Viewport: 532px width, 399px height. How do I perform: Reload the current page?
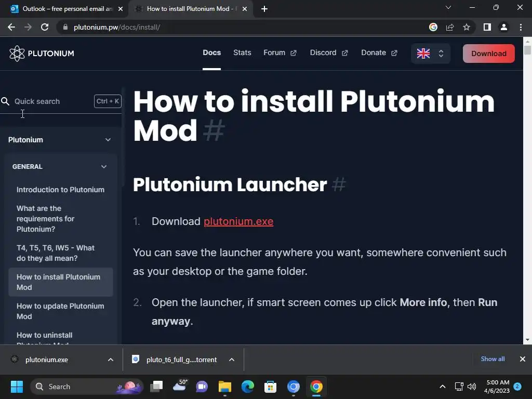point(45,27)
